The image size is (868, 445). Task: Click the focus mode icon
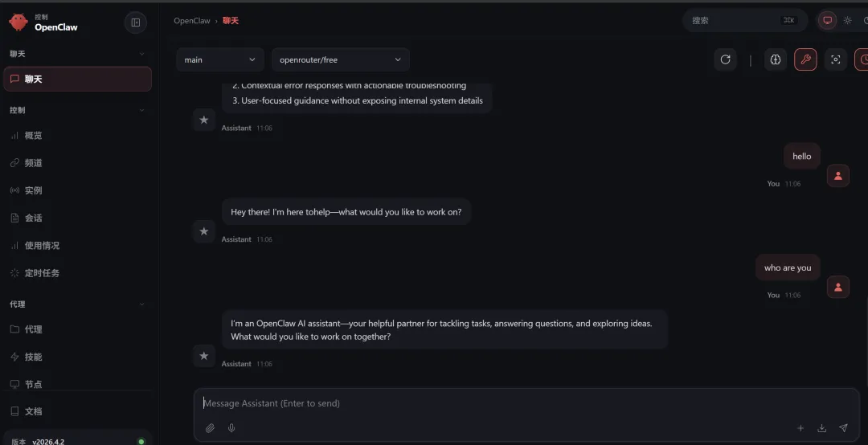click(836, 59)
